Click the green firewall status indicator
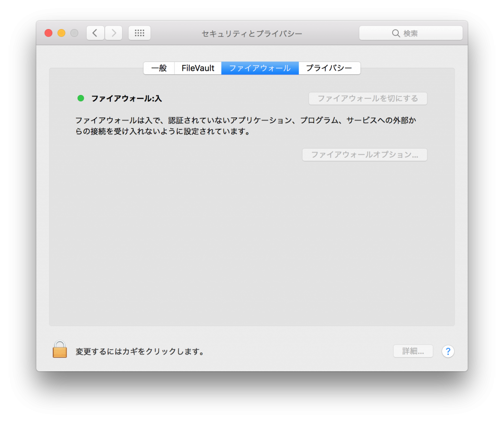The height and width of the screenshot is (423, 504). pos(81,98)
